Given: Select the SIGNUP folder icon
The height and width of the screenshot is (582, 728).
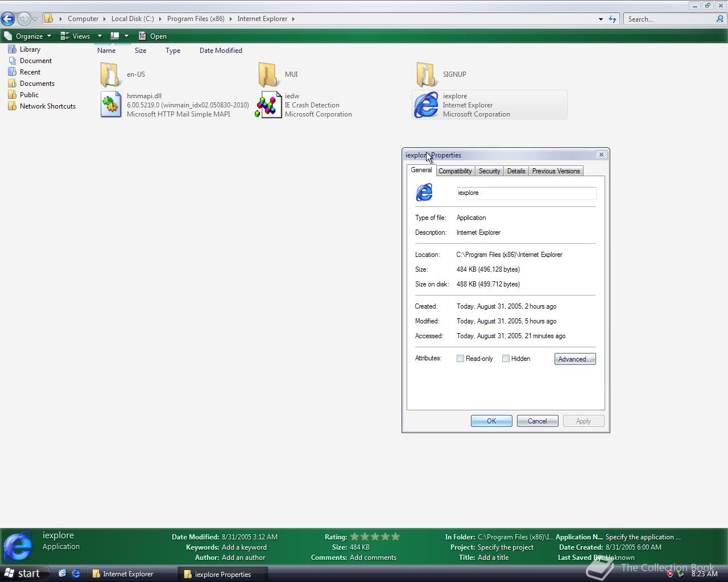Looking at the screenshot, I should tap(426, 74).
